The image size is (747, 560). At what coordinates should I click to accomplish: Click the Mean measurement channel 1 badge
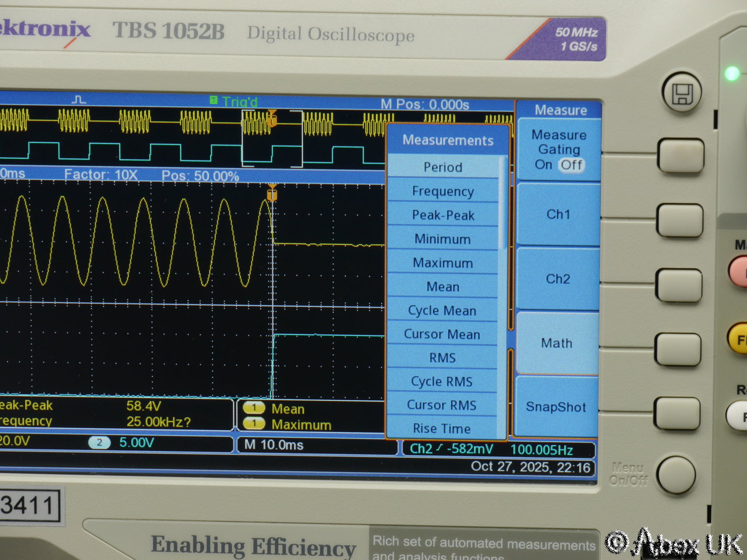point(254,408)
